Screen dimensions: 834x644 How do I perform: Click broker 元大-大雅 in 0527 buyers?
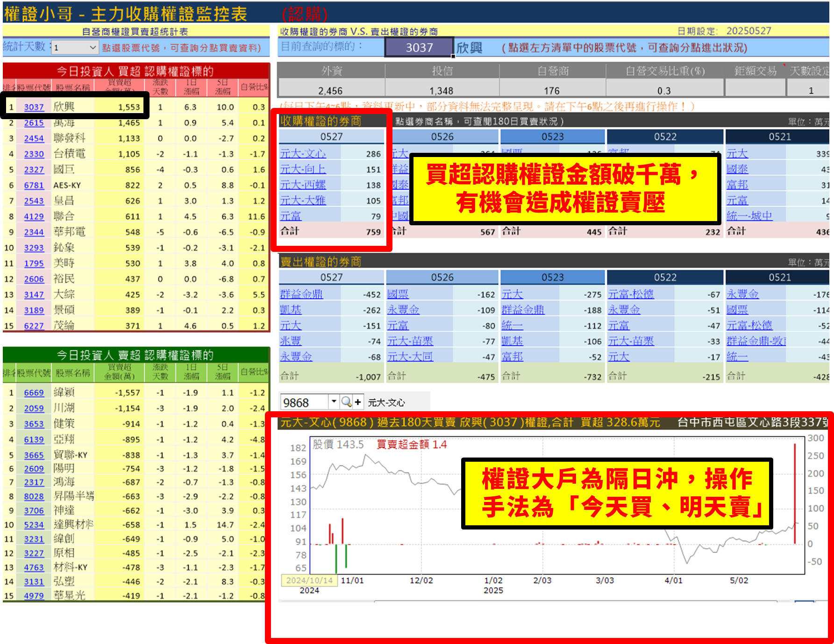click(303, 200)
